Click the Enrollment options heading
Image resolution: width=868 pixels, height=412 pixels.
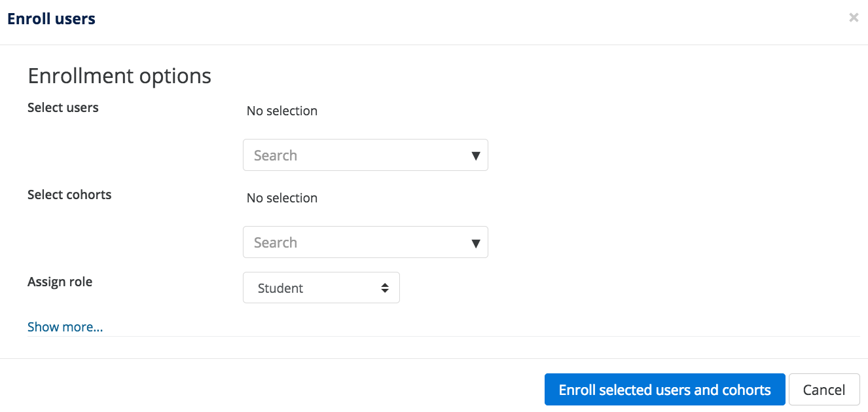tap(119, 76)
